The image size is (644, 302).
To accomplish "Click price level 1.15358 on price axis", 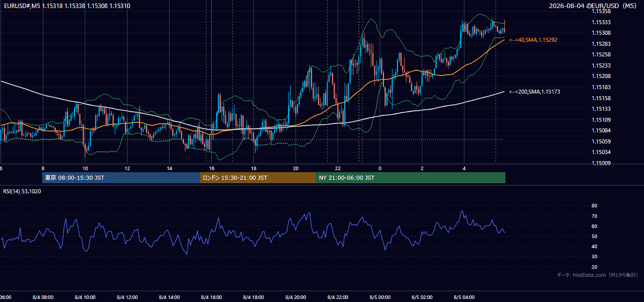I will 601,11.
